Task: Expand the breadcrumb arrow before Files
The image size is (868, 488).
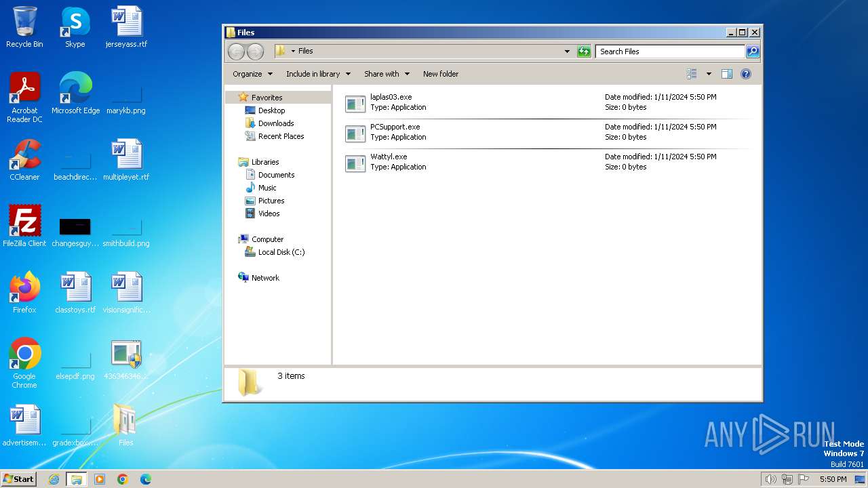Action: 293,52
